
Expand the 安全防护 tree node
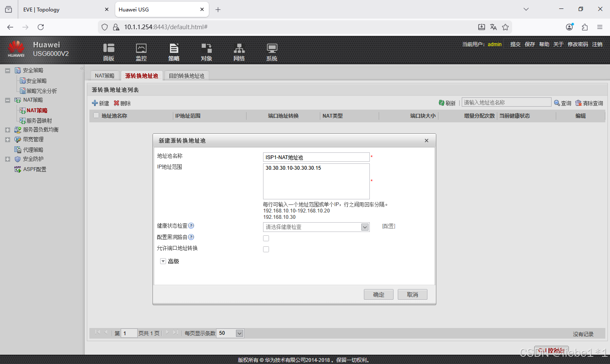8,159
